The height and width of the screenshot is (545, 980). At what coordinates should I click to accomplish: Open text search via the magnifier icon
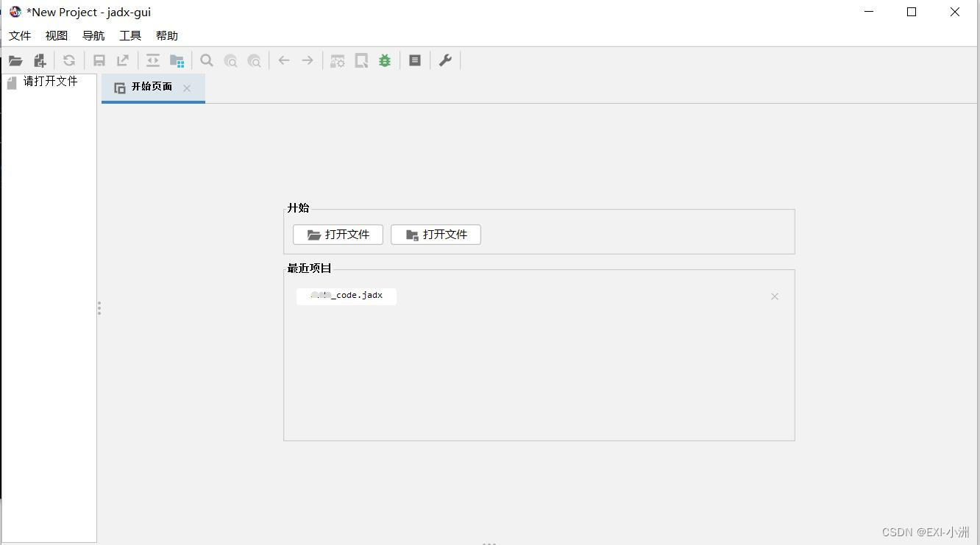(x=207, y=60)
